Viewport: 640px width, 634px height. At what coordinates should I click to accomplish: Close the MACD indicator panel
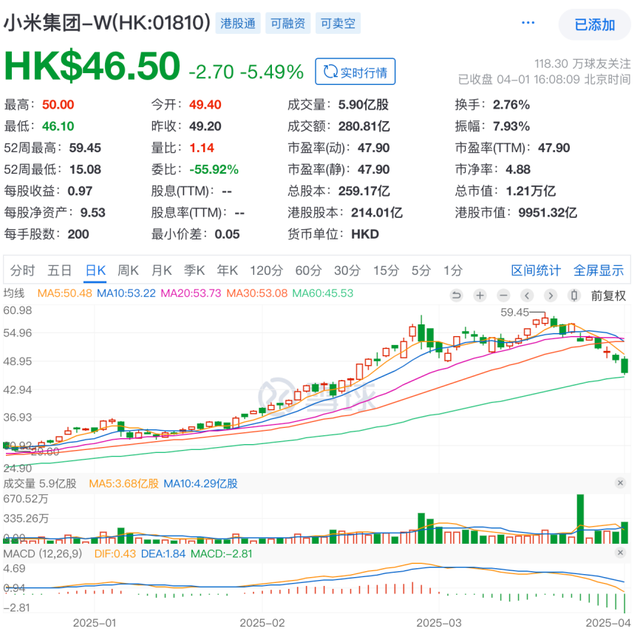(620, 553)
